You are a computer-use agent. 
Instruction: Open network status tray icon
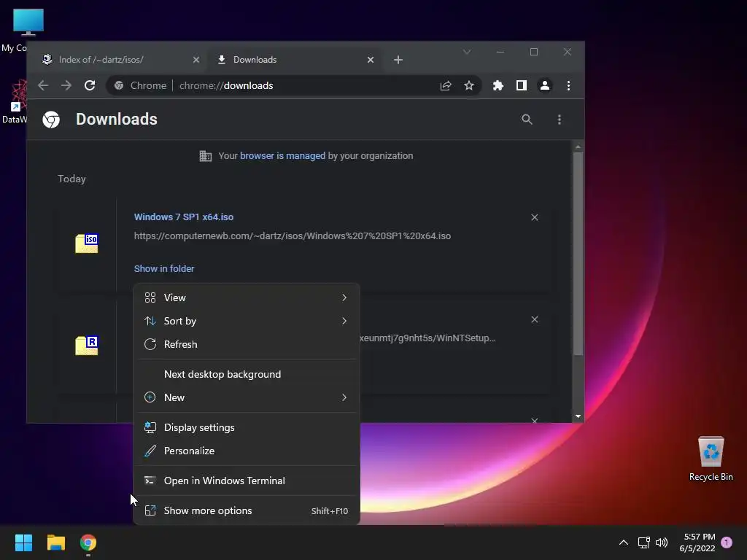(x=643, y=542)
